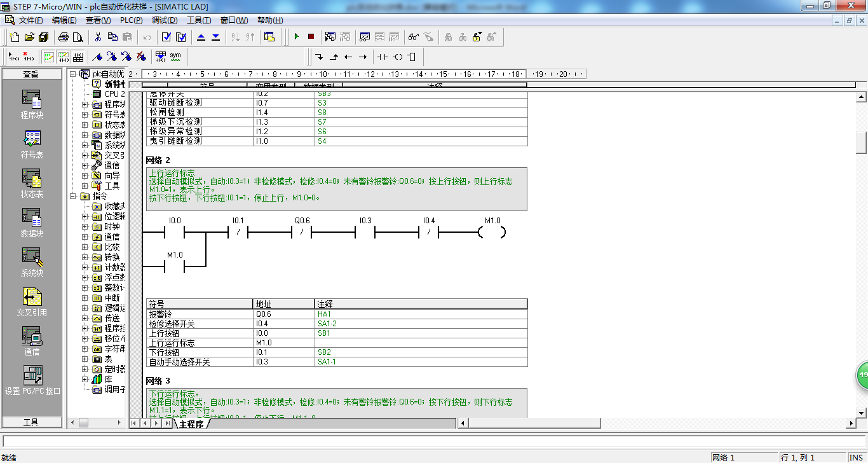Click the Q0.6 normally closed contact
This screenshot has width=868, height=463.
pyautogui.click(x=302, y=233)
